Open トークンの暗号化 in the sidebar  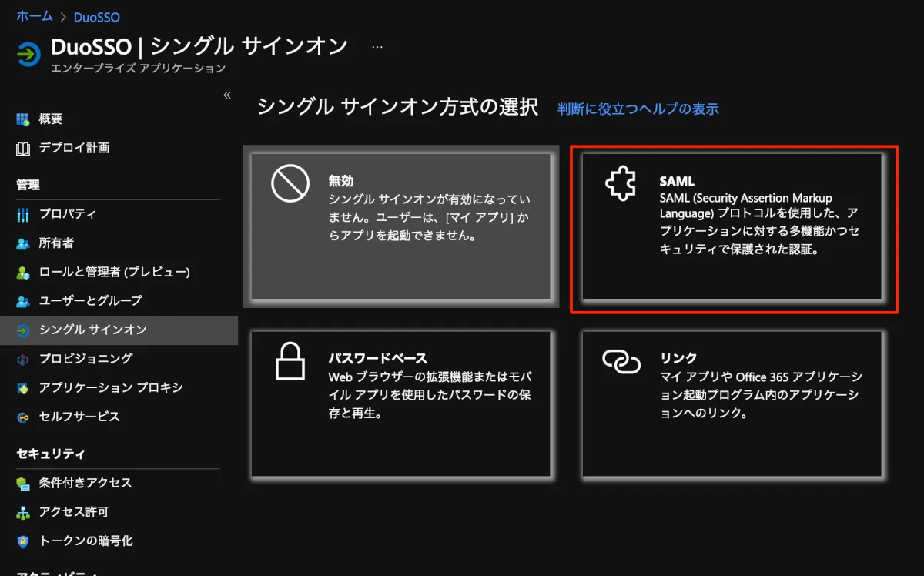(x=119, y=541)
